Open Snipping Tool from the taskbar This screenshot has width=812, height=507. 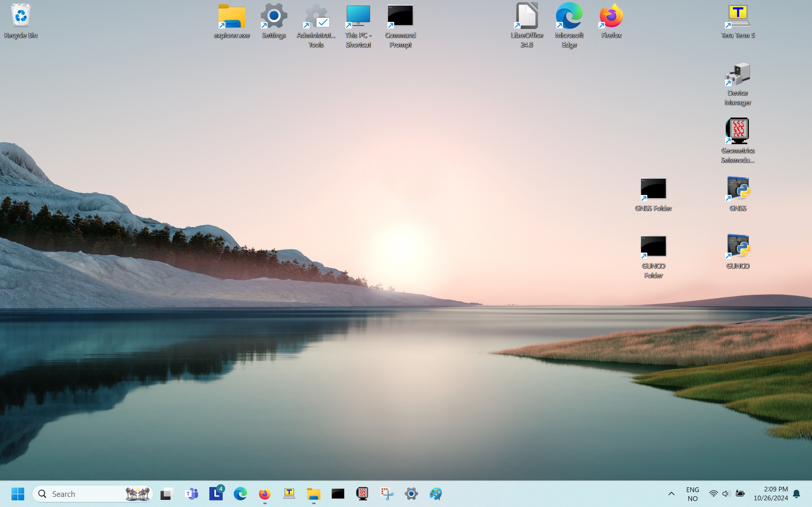coord(387,494)
